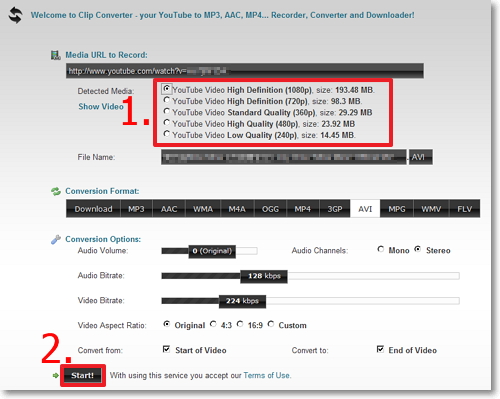
Task: Click the Conversion Options wrench icon
Action: click(56, 239)
